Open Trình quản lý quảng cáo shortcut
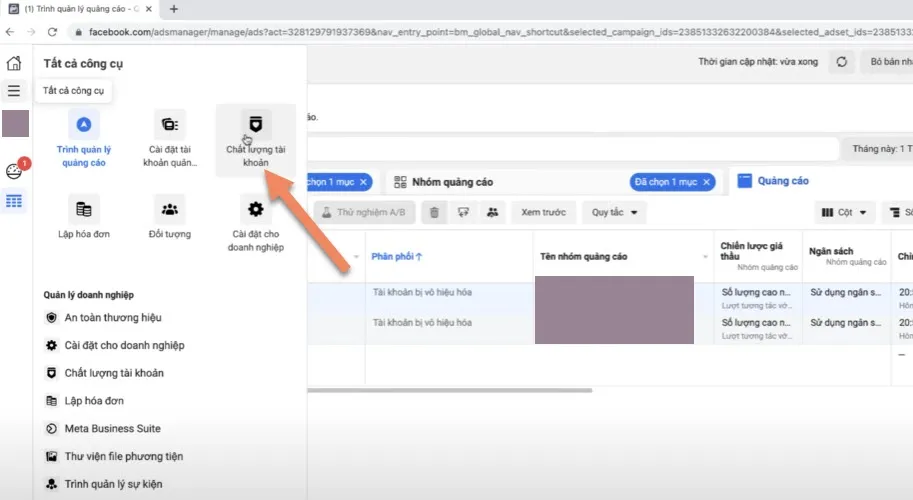This screenshot has width=913, height=500. click(x=84, y=139)
